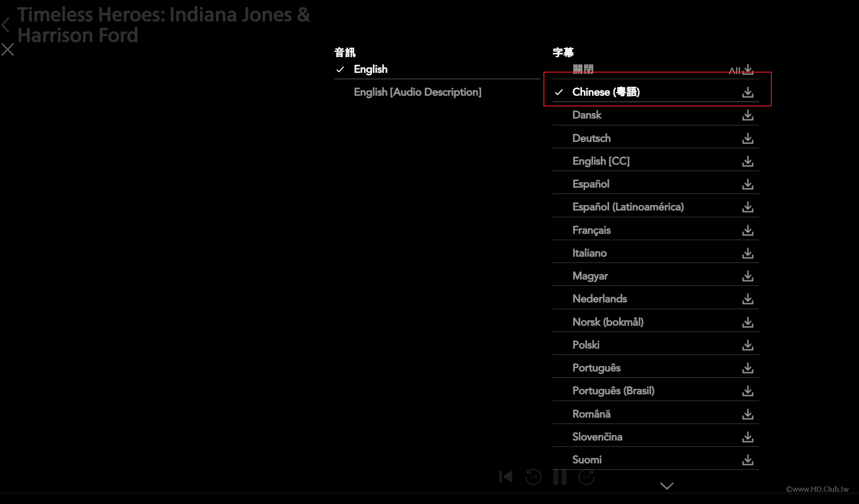Turn subtitles off with 關閉 option
Screen dimensions: 859x504
(x=583, y=69)
